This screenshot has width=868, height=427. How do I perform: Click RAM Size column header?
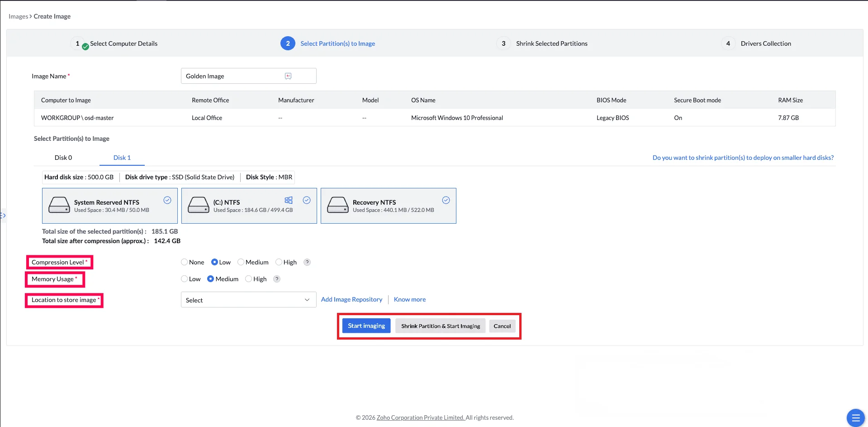tap(791, 100)
